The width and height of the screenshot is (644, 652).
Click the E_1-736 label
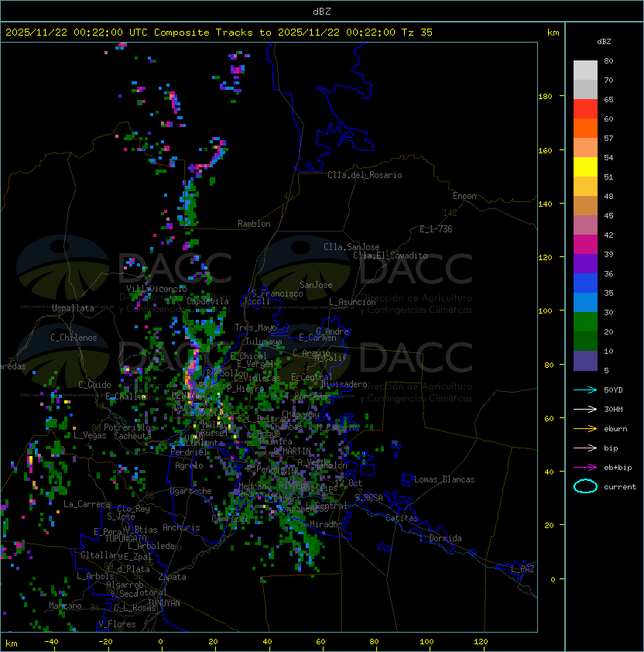point(436,229)
